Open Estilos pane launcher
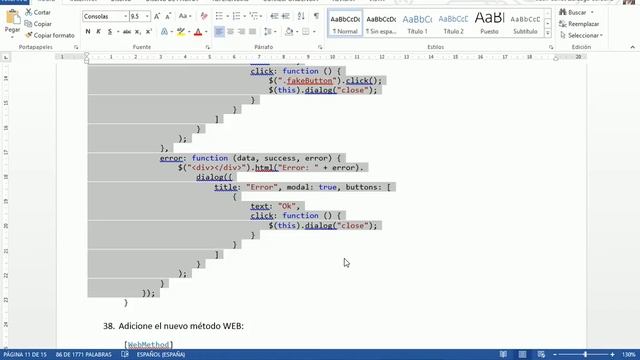 point(551,47)
